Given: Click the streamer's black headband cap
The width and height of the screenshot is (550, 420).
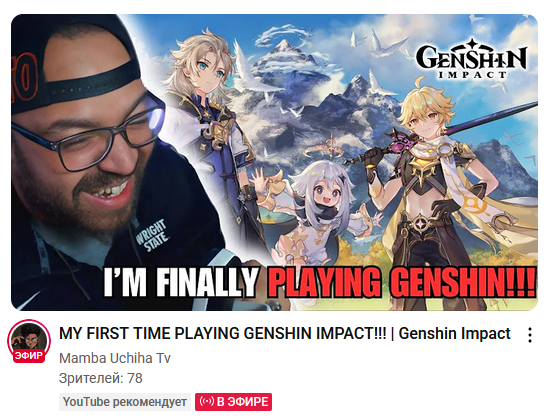Looking at the screenshot, I should 75,61.
